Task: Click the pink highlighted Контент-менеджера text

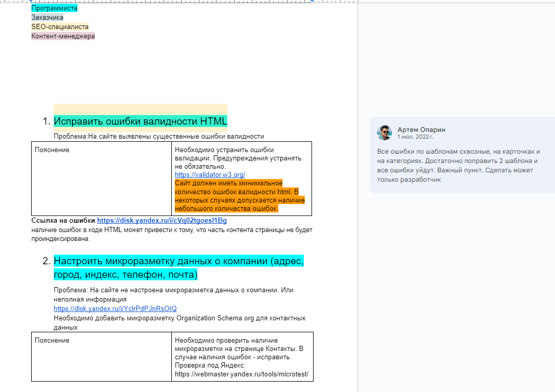Action: point(63,36)
